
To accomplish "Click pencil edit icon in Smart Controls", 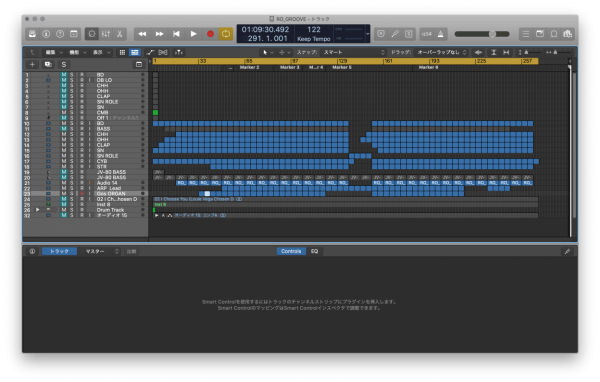I will pyautogui.click(x=567, y=251).
